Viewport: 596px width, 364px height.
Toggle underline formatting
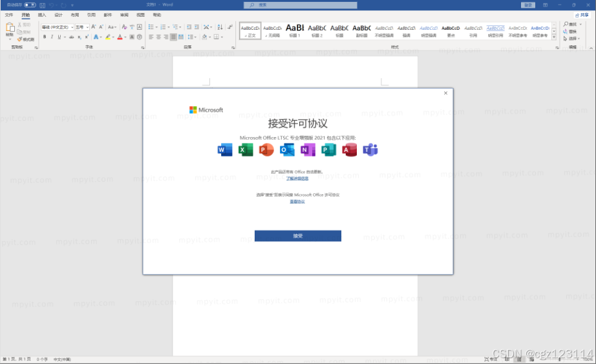59,37
